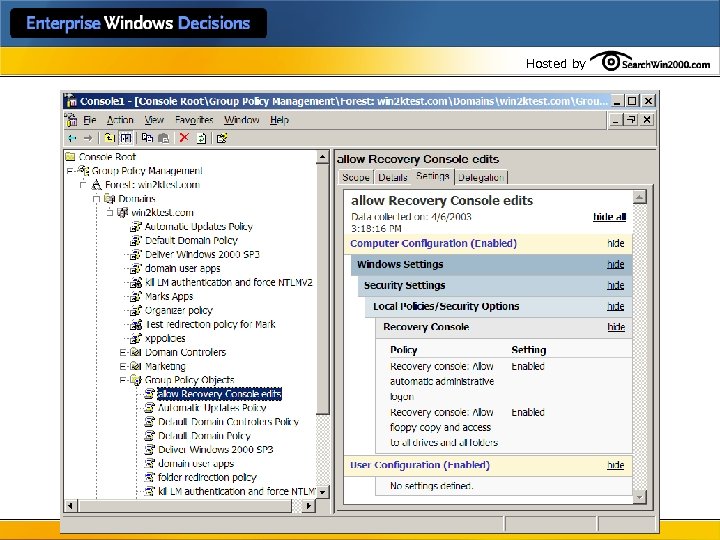The width and height of the screenshot is (720, 540).
Task: Click the Domain Controllers OU icon
Action: 135,352
